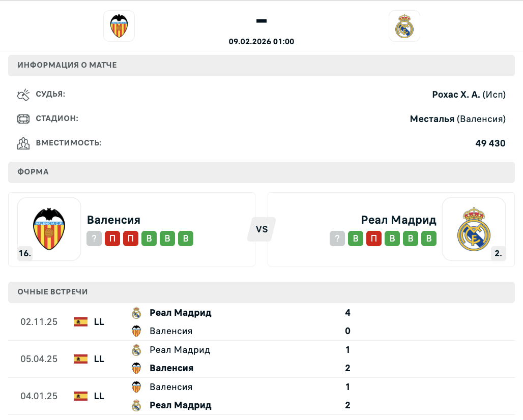Viewport: 523px width, 420px height.
Task: Click the referee whistle icon
Action: tap(23, 95)
